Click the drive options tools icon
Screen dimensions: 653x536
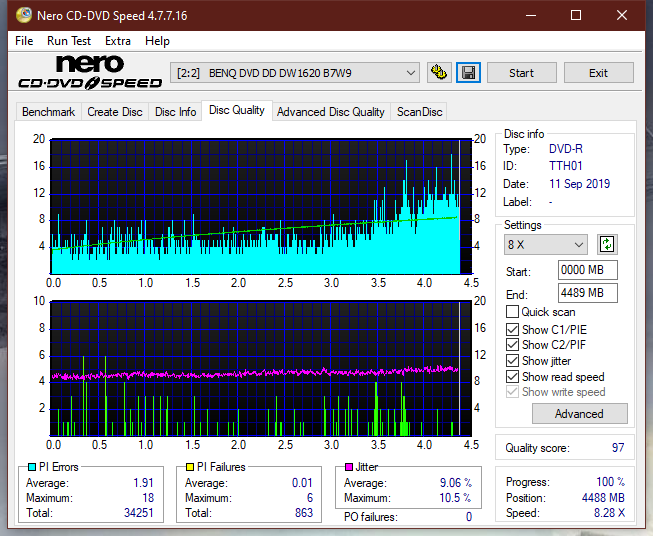click(x=439, y=73)
